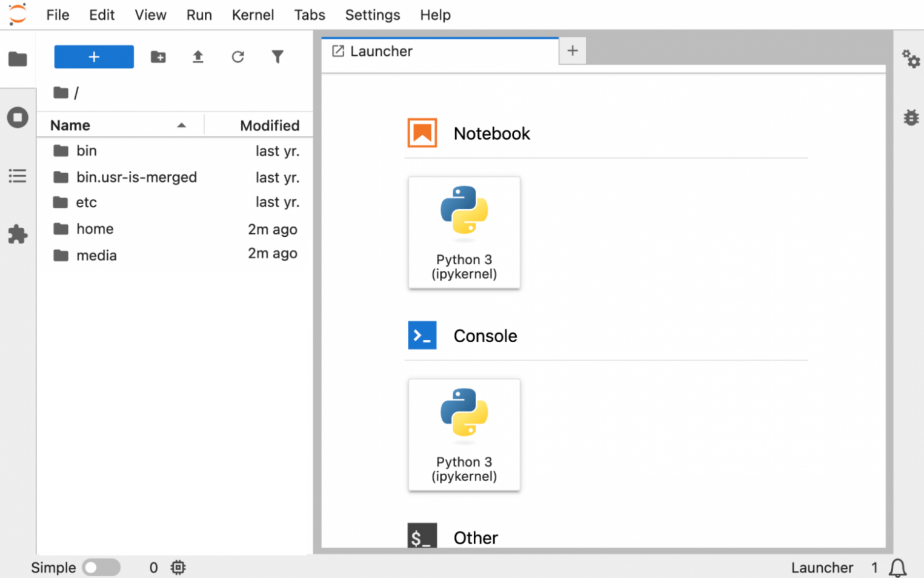This screenshot has width=924, height=578.
Task: Click the Upload Files icon
Action: [198, 57]
